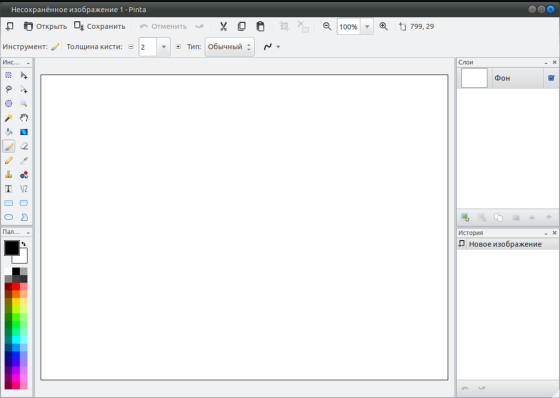Viewport: 560px width, 398px height.
Task: Select the Pencil tool
Action: click(x=9, y=160)
